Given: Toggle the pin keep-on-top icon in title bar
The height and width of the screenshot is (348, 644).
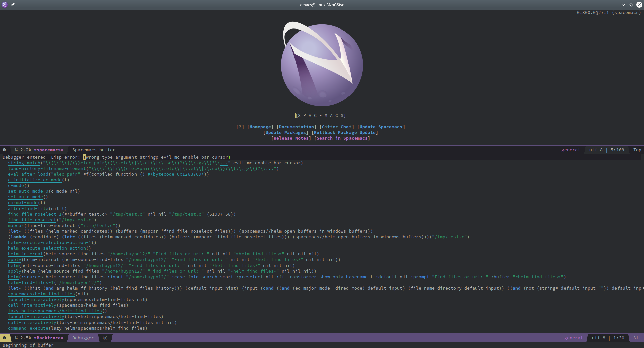Looking at the screenshot, I should point(13,5).
